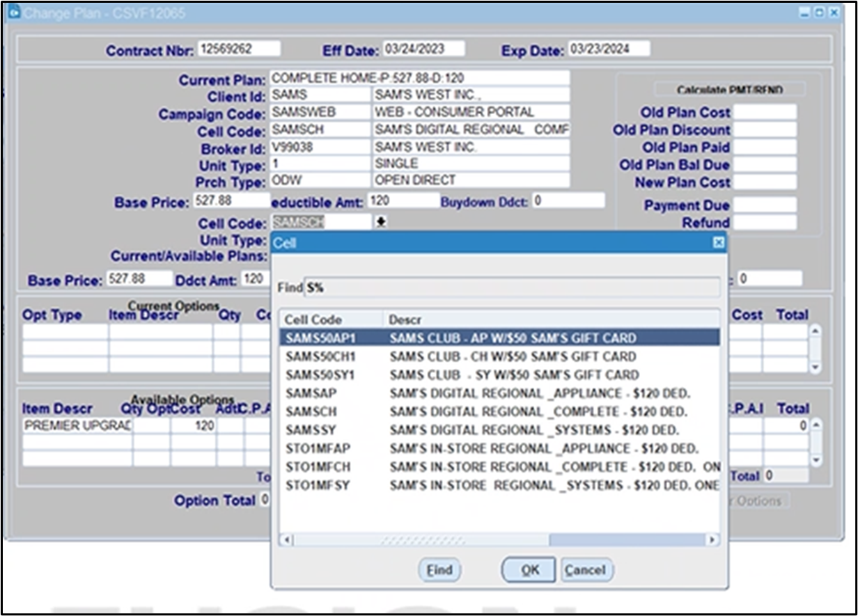Click the Buydown Ddct field

[568, 200]
